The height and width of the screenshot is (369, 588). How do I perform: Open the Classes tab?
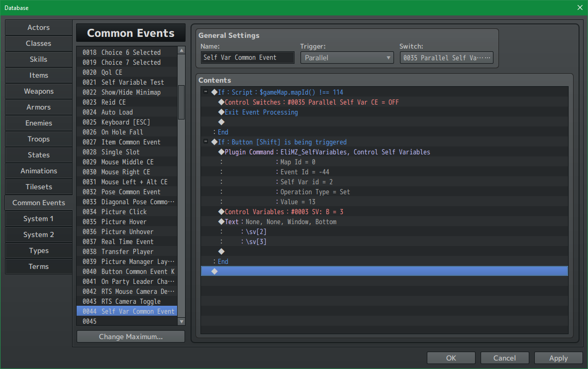pyautogui.click(x=39, y=43)
